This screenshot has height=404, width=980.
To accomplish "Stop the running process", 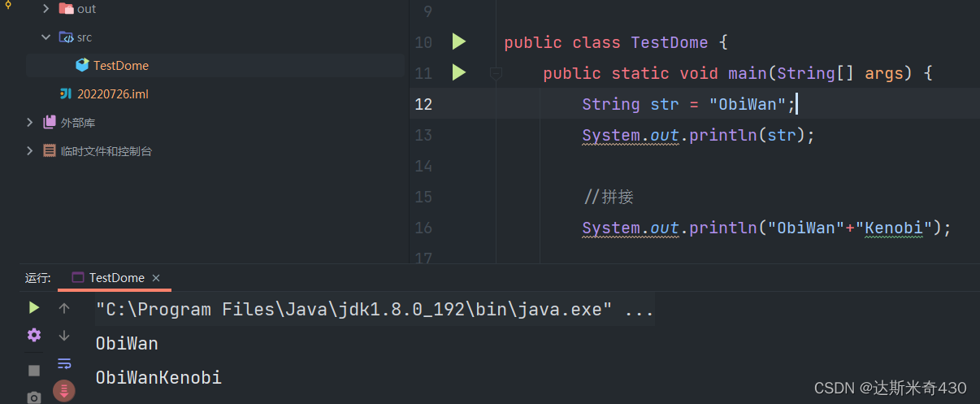I will coord(33,370).
